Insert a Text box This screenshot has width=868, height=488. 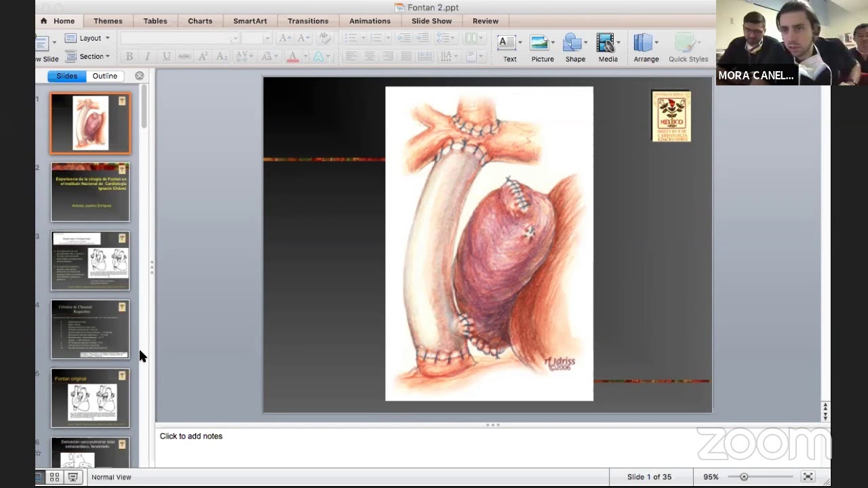pyautogui.click(x=509, y=49)
